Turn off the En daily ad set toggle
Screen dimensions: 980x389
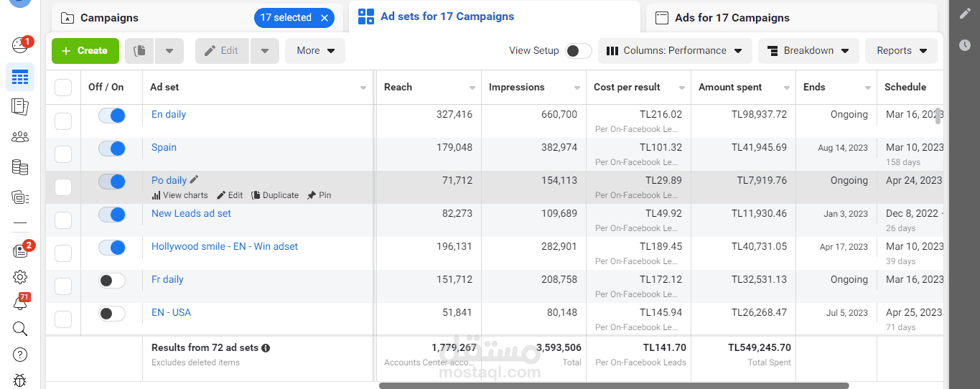(112, 116)
